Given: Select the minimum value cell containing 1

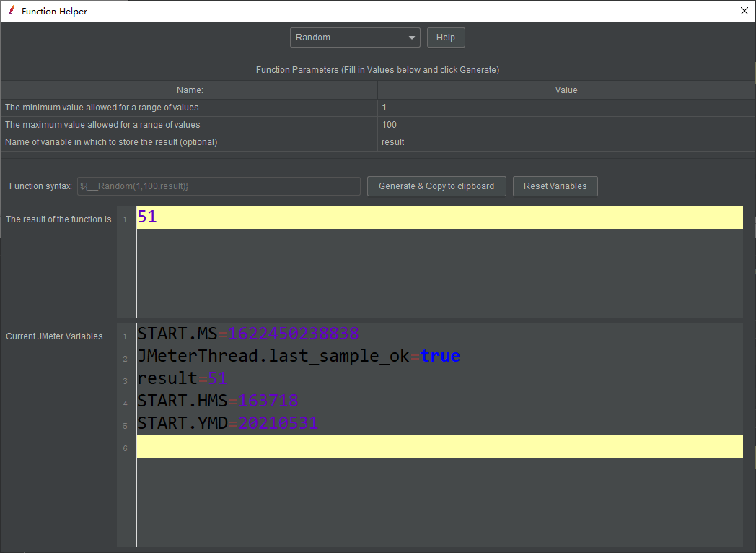Looking at the screenshot, I should click(566, 108).
